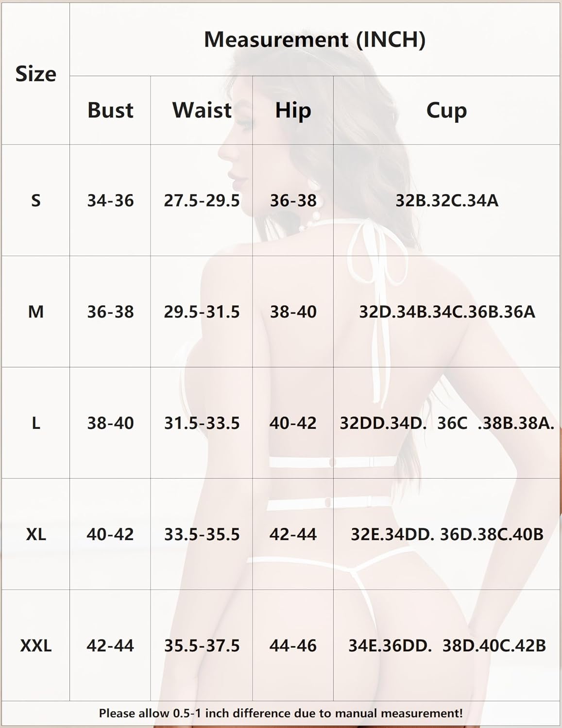Image resolution: width=562 pixels, height=728 pixels.
Task: Select the bust value "40-42"
Action: tap(110, 534)
